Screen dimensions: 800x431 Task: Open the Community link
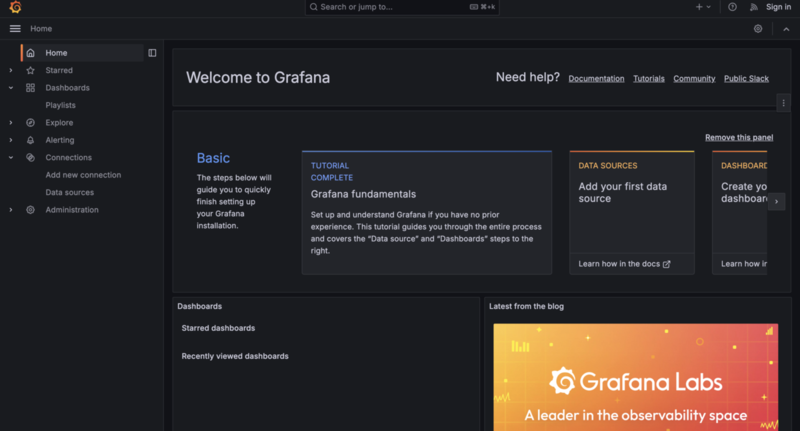694,79
